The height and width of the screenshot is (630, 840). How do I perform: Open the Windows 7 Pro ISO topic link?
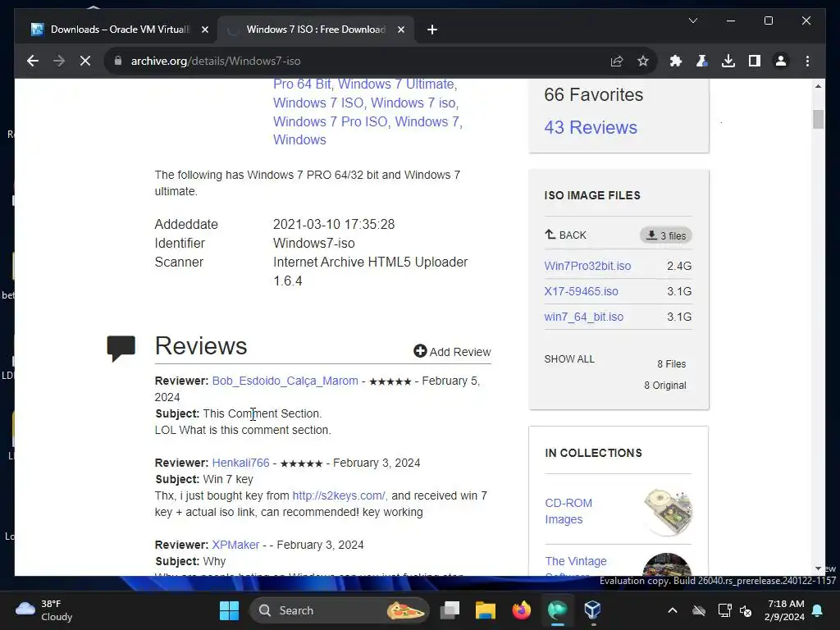point(331,121)
